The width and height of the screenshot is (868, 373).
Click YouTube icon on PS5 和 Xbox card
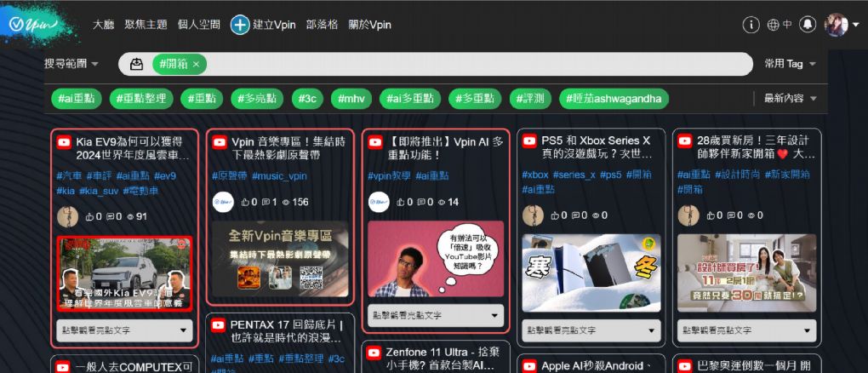click(x=530, y=141)
